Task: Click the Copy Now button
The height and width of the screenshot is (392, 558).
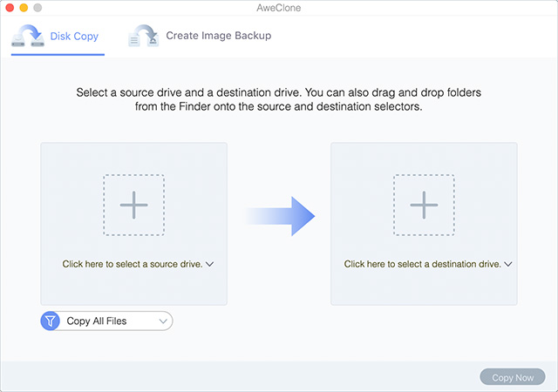Action: pos(513,377)
